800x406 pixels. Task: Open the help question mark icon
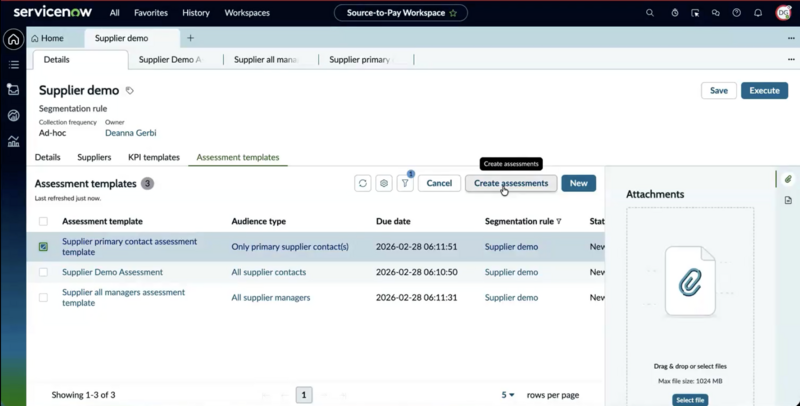[737, 13]
